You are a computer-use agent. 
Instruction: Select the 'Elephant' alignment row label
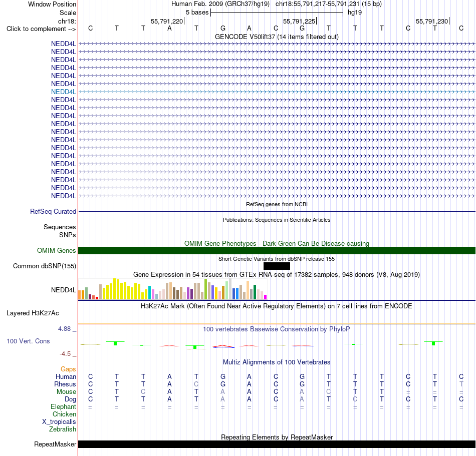tap(63, 407)
